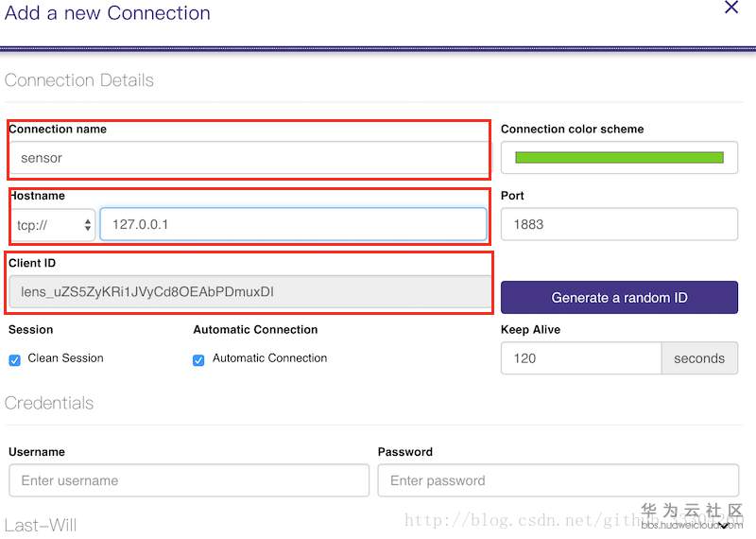Click the Automatic Connection label text next to checkbox
The height and width of the screenshot is (539, 756).
click(269, 358)
